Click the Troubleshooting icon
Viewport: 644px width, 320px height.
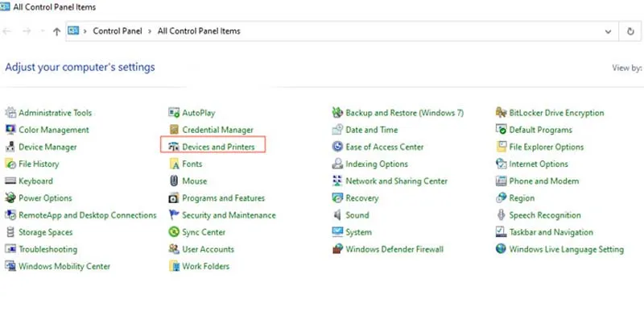tap(10, 249)
